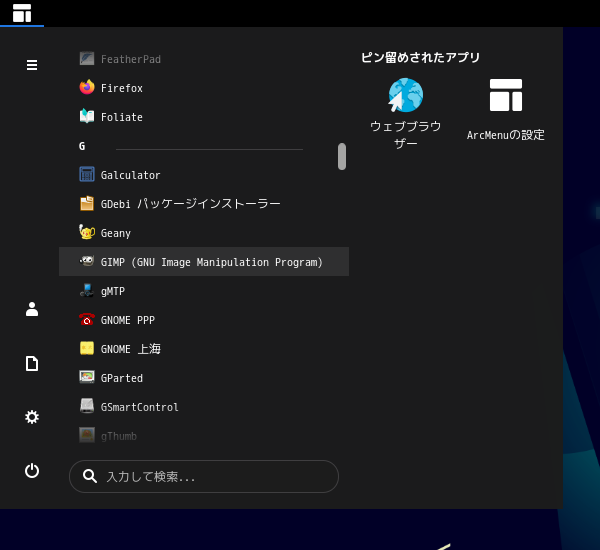The height and width of the screenshot is (550, 600).
Task: Open GNOME 上海 entry
Action: [204, 349]
